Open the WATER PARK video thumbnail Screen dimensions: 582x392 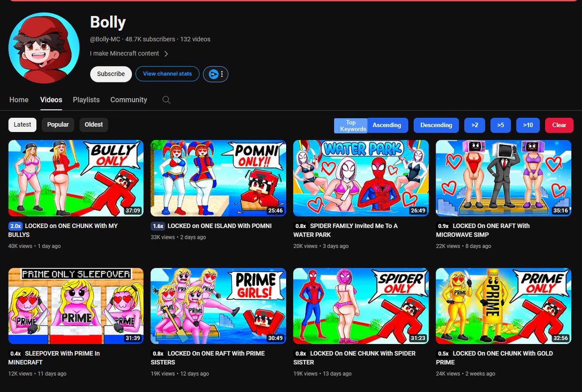tap(361, 178)
